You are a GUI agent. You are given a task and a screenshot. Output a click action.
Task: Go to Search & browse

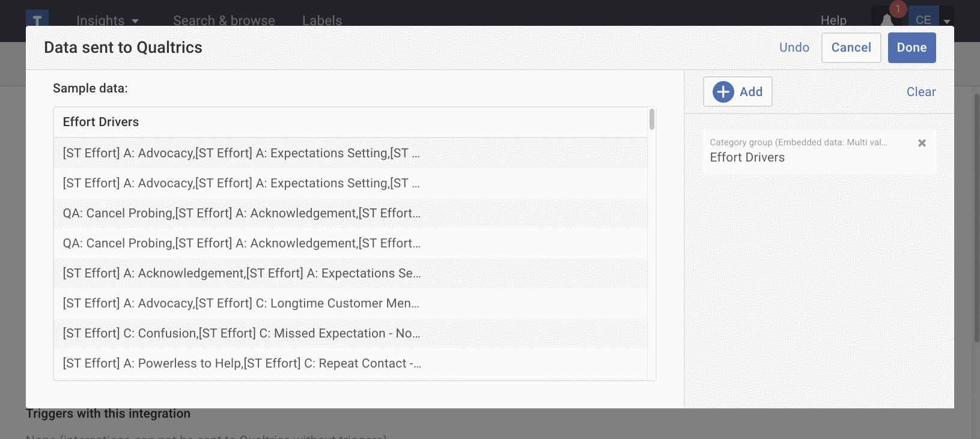pos(224,20)
